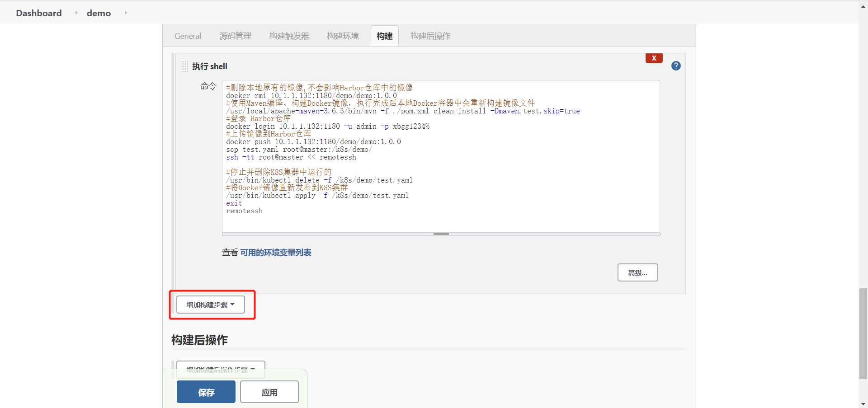Delete the Execute shell step with the red X
Viewport: 868px width, 408px height.
click(654, 58)
